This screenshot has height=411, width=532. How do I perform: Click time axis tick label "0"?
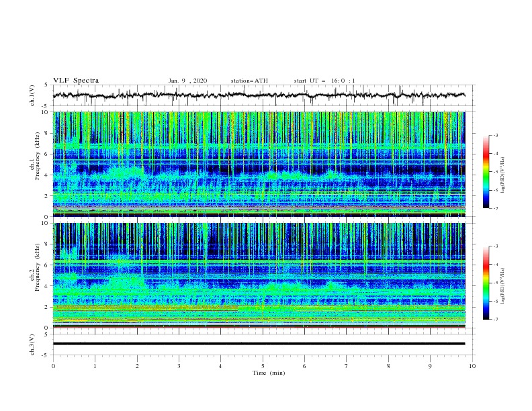53,366
